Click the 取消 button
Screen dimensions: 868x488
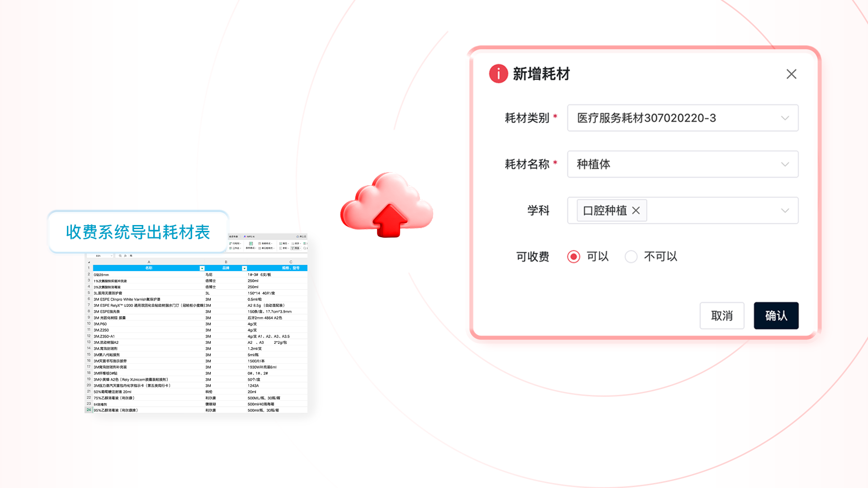pos(722,315)
